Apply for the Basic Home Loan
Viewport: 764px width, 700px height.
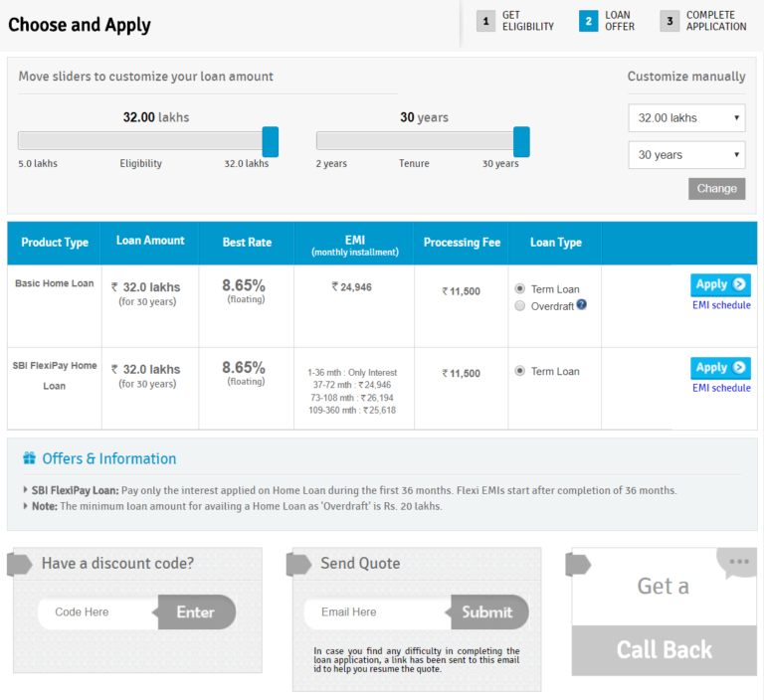point(720,285)
